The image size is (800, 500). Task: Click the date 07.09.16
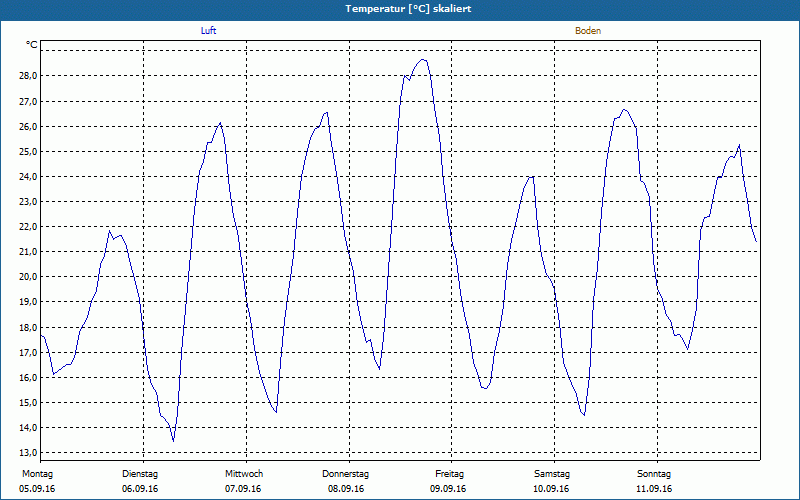click(x=243, y=489)
